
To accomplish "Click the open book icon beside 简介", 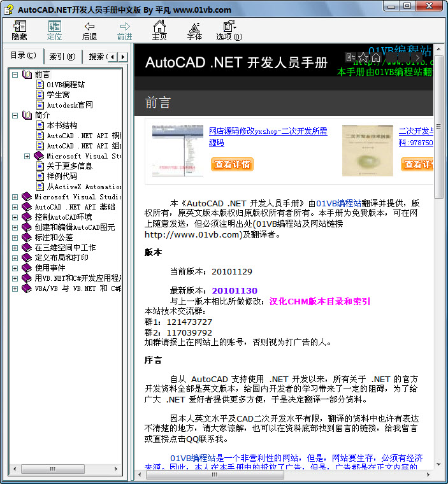I will click(27, 115).
